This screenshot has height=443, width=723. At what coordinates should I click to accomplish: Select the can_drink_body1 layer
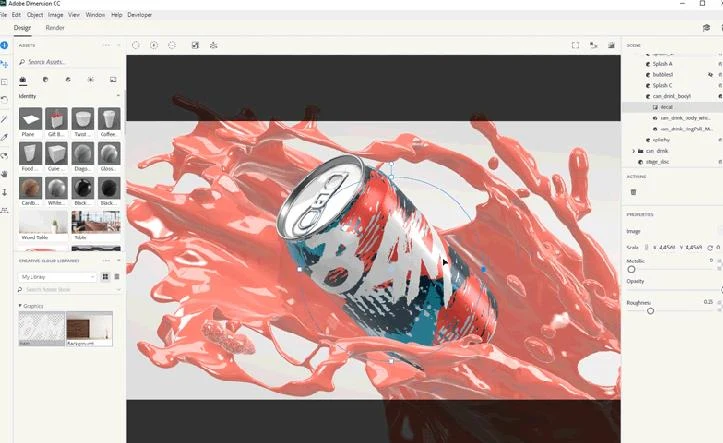click(673, 96)
